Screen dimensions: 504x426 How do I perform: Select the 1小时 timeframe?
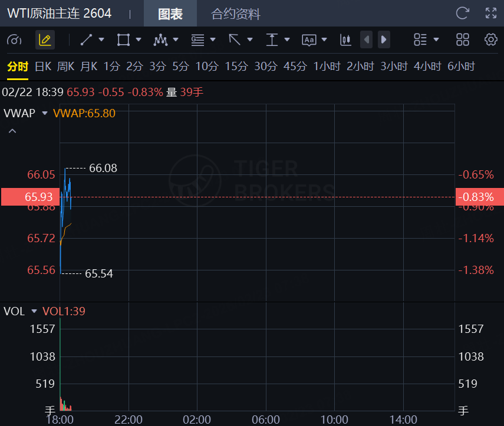point(327,67)
